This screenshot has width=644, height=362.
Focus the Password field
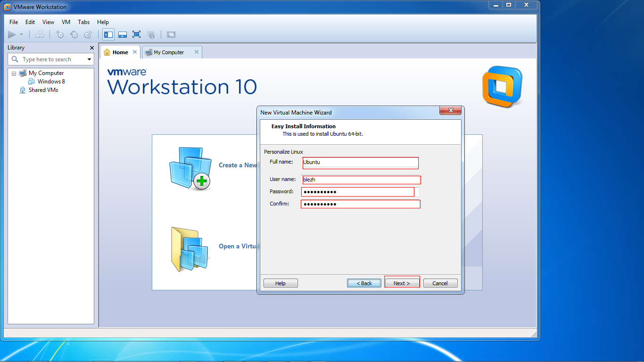[357, 191]
